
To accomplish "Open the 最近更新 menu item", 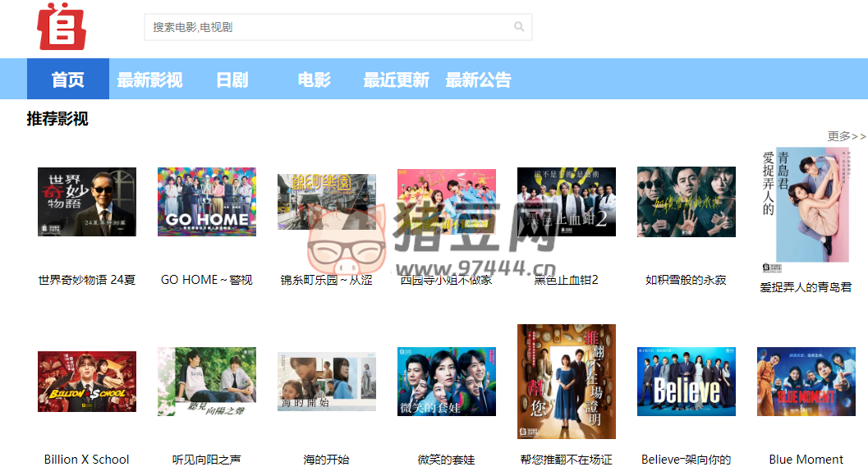I will (396, 80).
